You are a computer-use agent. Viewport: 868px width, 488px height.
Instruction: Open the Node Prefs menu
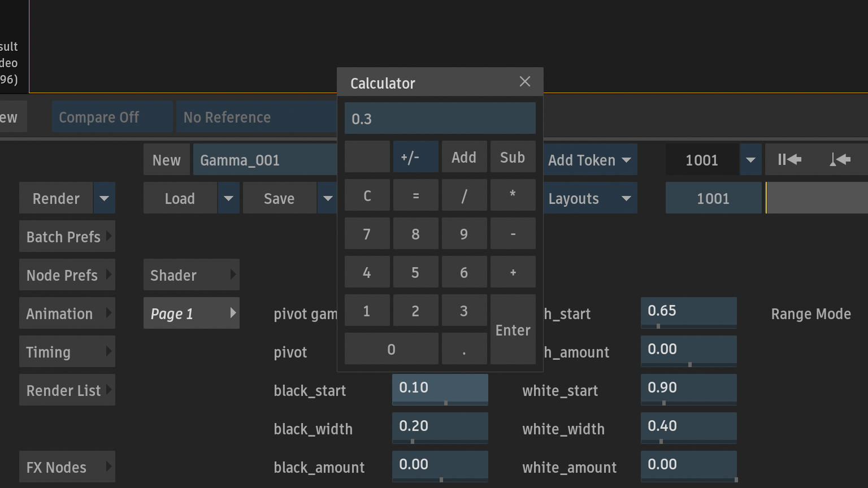pyautogui.click(x=67, y=275)
